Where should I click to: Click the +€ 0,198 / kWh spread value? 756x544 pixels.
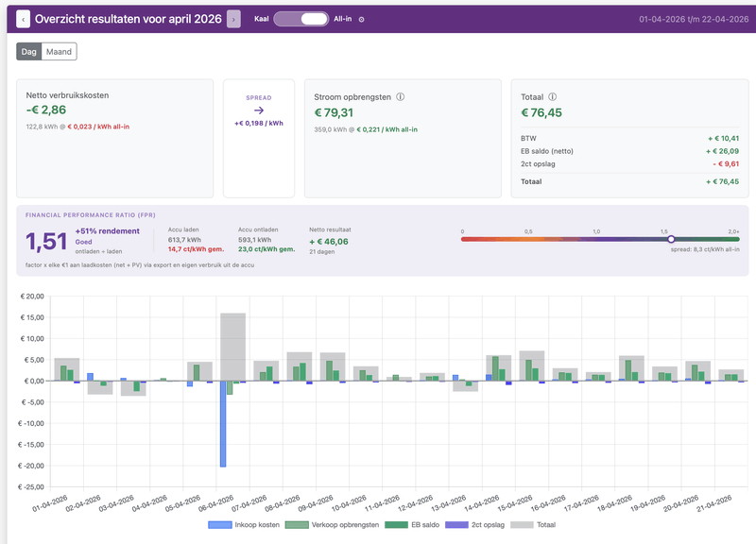(x=259, y=124)
